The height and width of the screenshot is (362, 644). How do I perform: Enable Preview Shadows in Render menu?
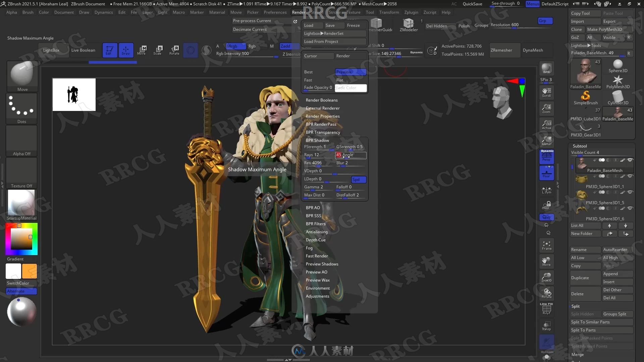[322, 264]
